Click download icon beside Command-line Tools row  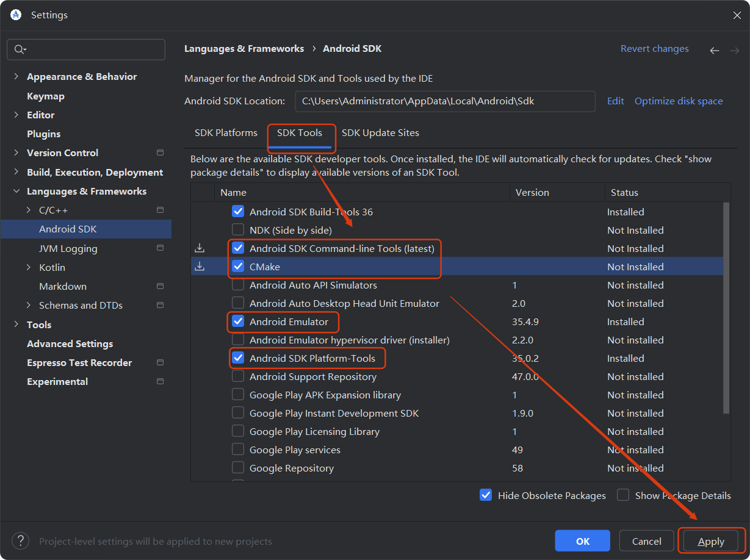click(200, 248)
